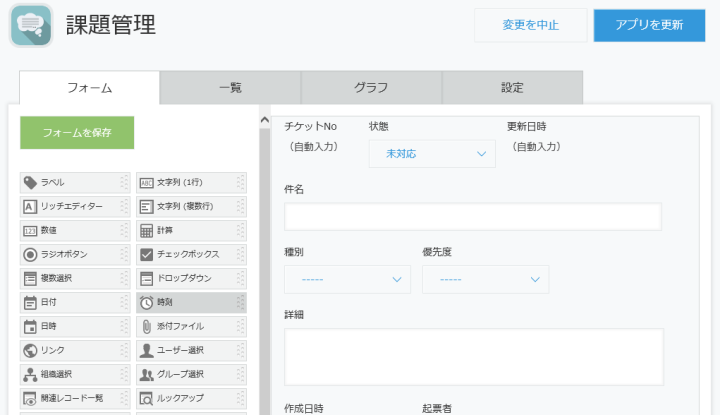Select the リッチエディター field icon
This screenshot has width=720, height=415.
tap(31, 206)
